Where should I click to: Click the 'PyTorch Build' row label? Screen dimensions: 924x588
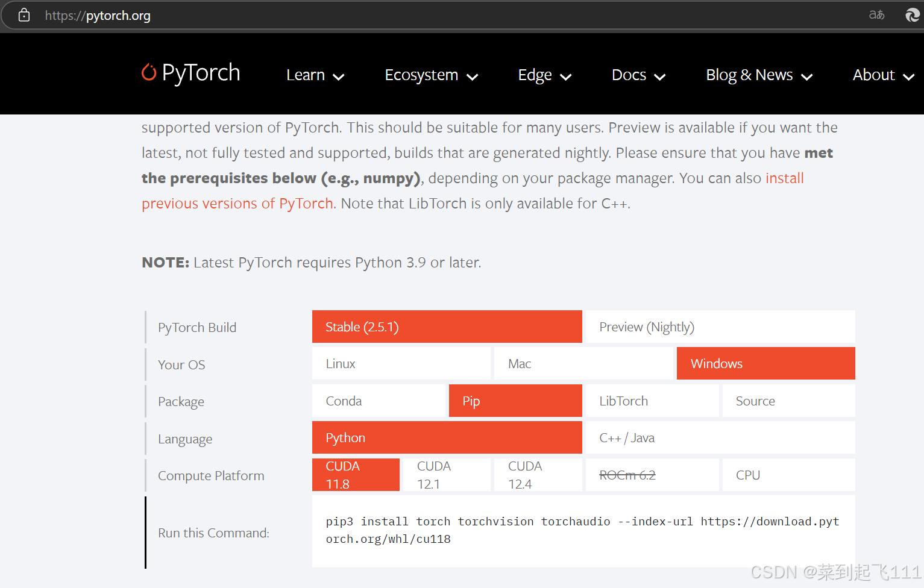pyautogui.click(x=197, y=327)
